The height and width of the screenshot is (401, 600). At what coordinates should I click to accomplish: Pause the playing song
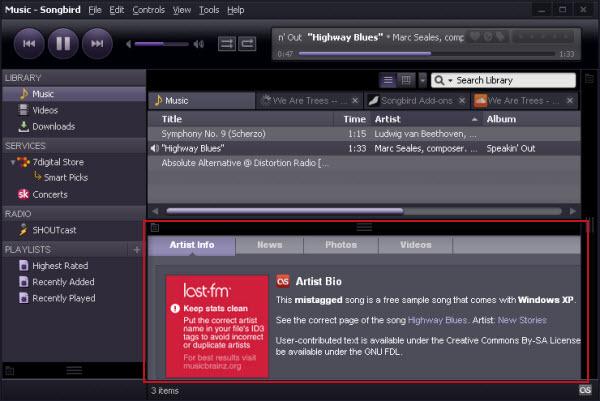pos(63,44)
